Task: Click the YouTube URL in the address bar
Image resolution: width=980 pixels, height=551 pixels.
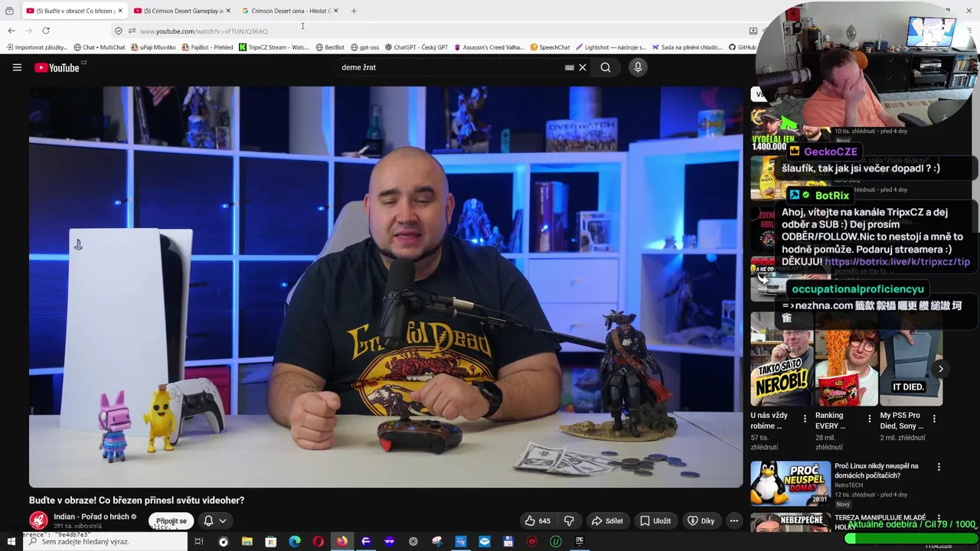Action: 204,31
